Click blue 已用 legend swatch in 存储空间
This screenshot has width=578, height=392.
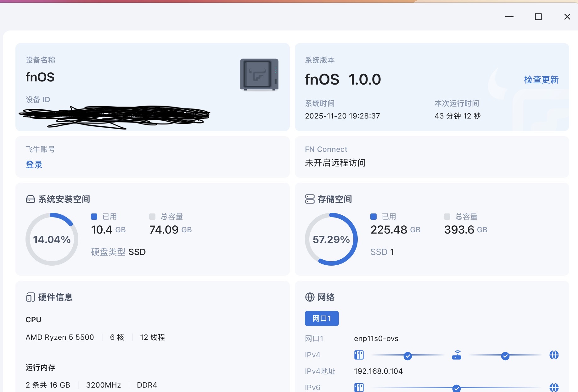coord(373,217)
